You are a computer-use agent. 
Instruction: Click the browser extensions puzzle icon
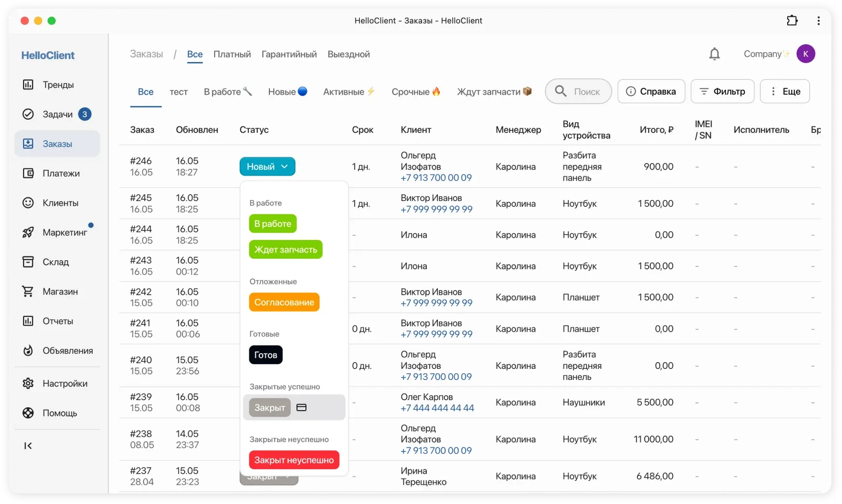point(792,21)
